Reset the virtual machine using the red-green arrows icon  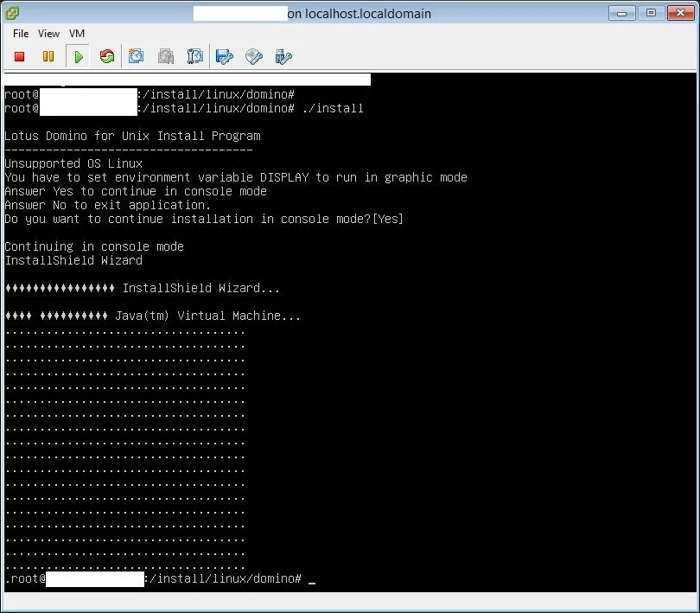107,57
